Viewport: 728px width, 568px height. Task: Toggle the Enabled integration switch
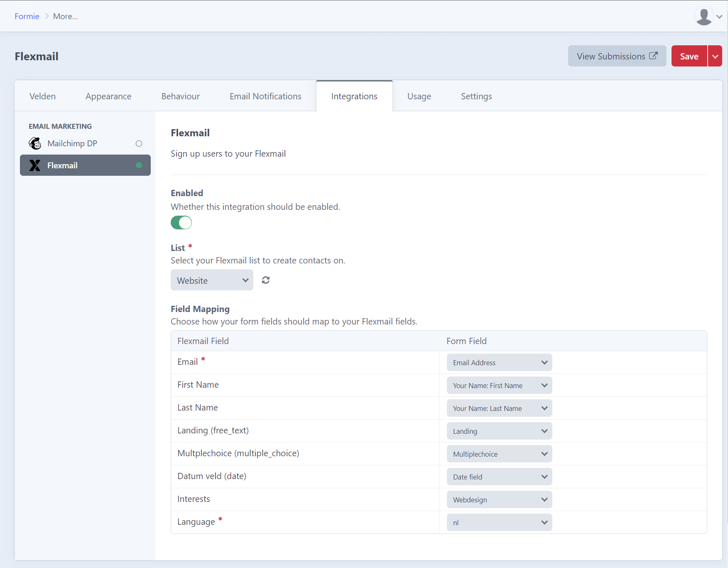coord(181,223)
